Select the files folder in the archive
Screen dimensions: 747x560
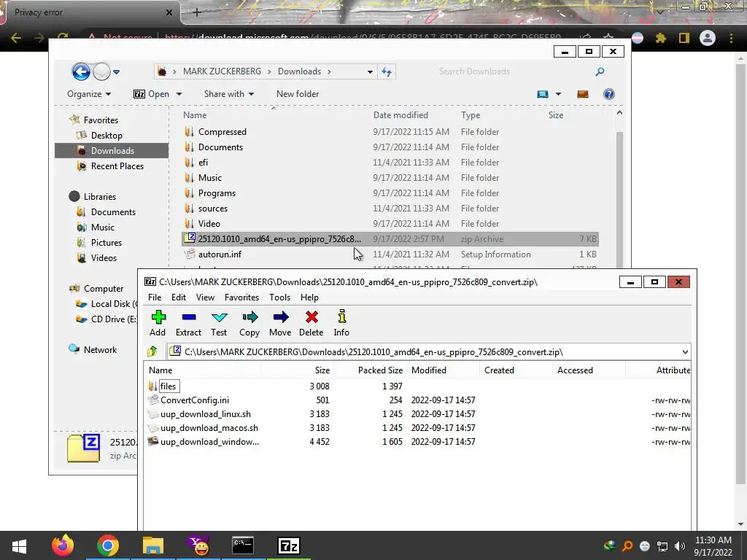point(169,386)
